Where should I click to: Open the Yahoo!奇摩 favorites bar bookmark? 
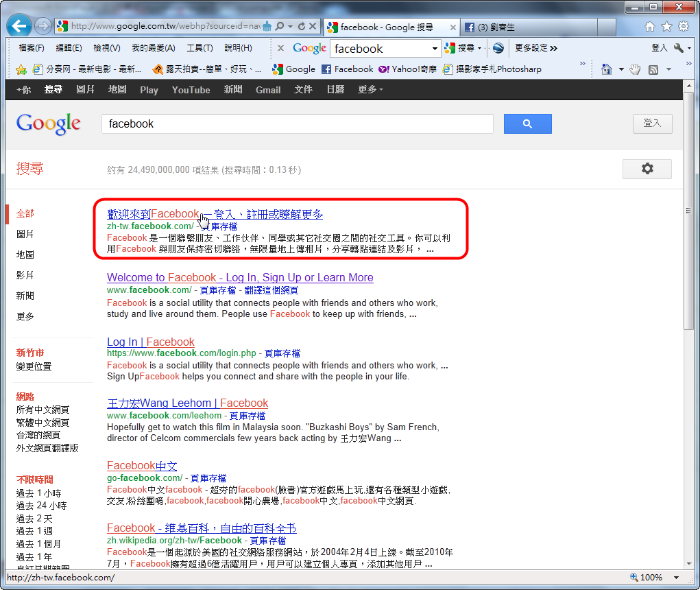click(407, 69)
